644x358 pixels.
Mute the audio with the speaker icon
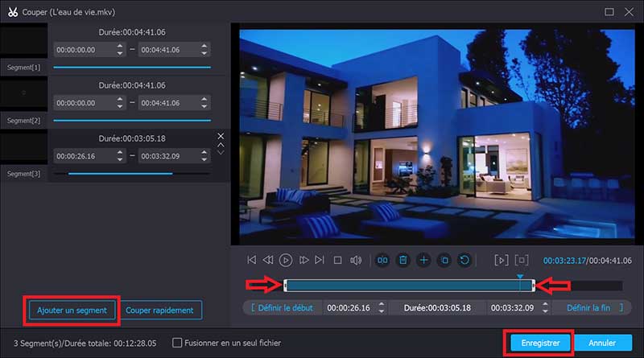[357, 260]
